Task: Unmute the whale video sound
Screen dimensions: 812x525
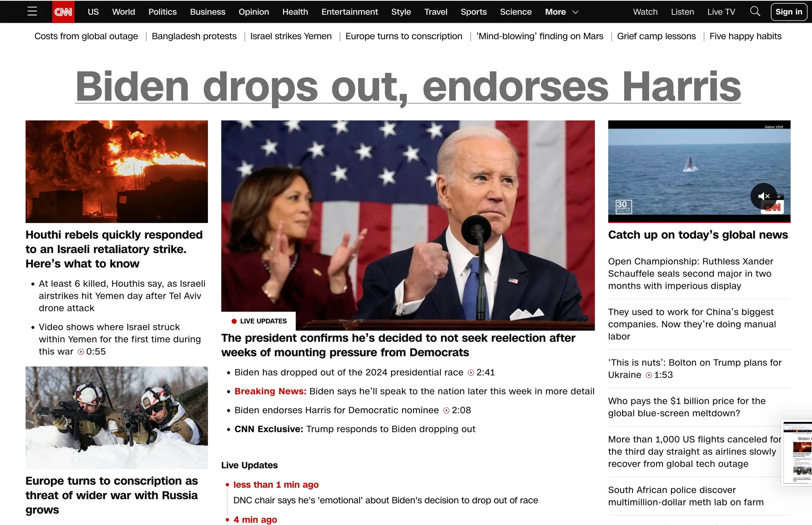Action: tap(763, 196)
